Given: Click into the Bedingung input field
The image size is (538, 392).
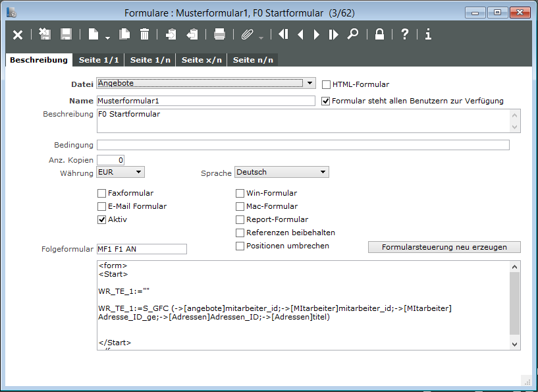Looking at the screenshot, I should (x=303, y=145).
